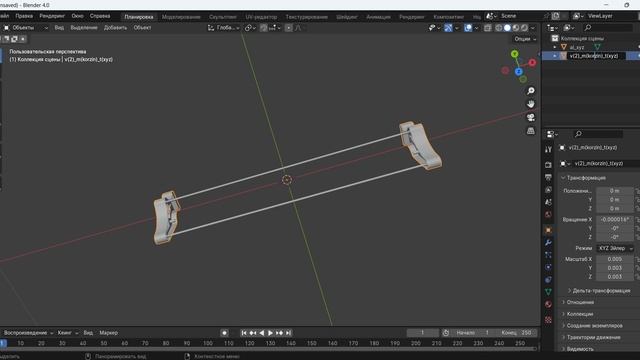
Task: Toggle show gizmo button
Action: click(448, 28)
